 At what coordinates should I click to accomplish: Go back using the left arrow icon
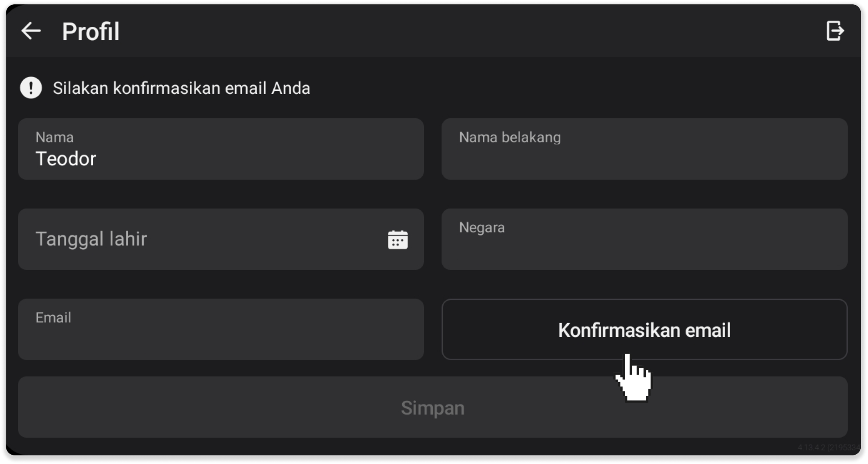(31, 31)
